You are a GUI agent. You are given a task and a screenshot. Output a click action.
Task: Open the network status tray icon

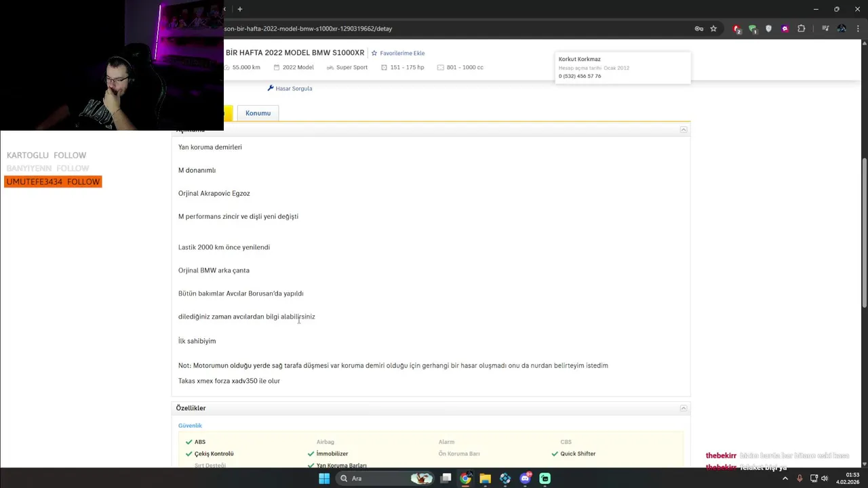coord(814,479)
